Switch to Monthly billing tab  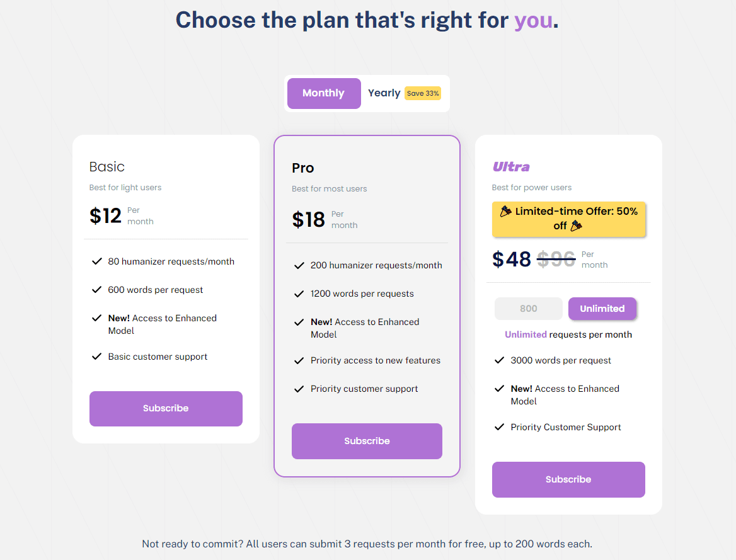point(324,93)
